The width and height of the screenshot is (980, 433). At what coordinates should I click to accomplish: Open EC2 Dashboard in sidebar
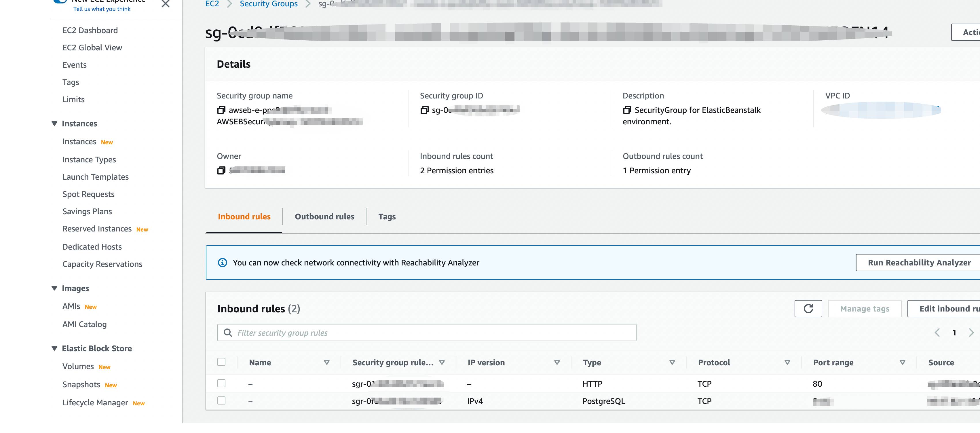90,31
